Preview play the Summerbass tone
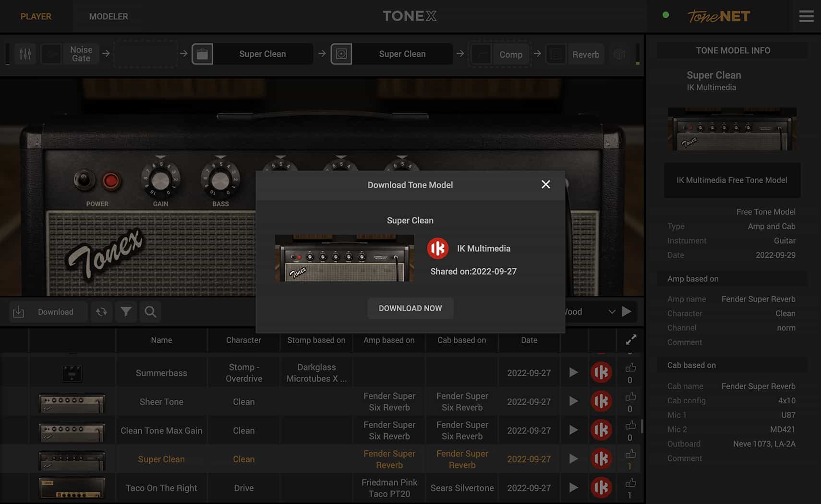This screenshot has width=821, height=504. tap(573, 372)
